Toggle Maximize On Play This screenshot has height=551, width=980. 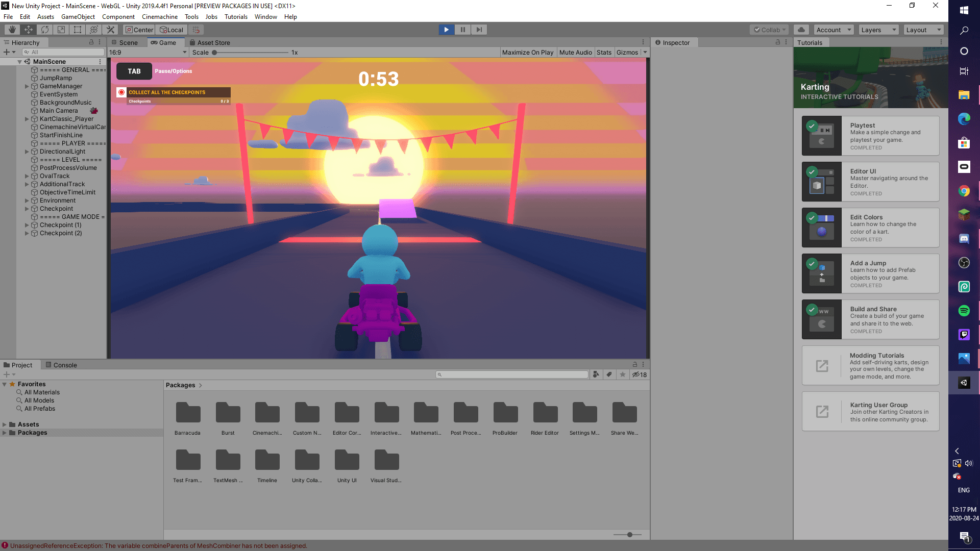coord(527,53)
